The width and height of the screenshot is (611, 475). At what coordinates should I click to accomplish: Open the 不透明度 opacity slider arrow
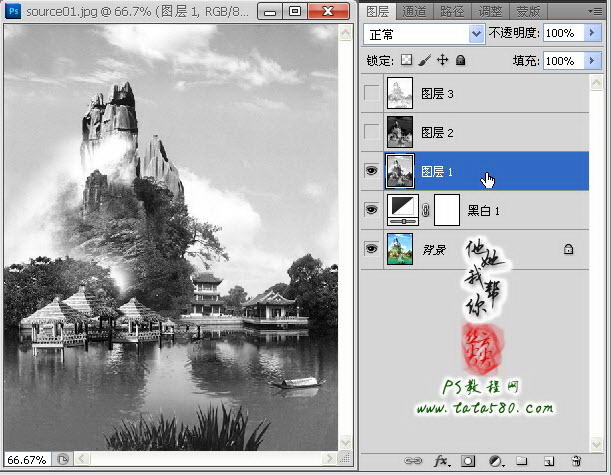click(x=593, y=33)
